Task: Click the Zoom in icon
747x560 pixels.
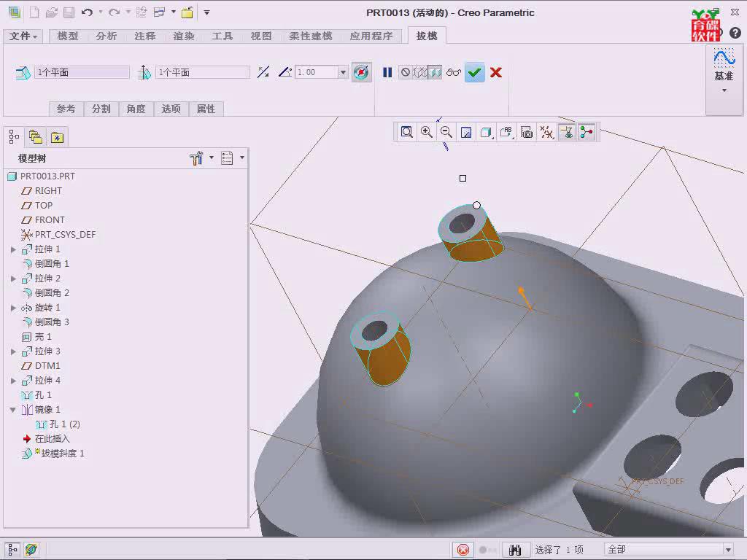Action: 427,132
